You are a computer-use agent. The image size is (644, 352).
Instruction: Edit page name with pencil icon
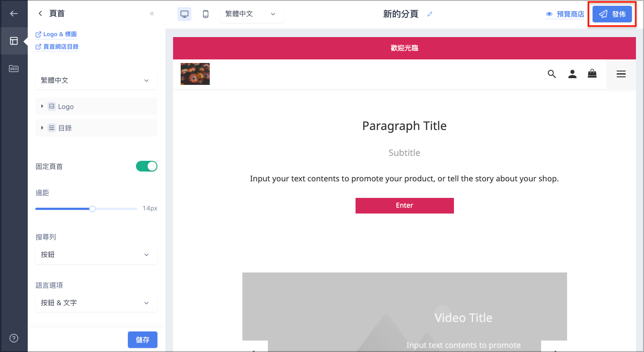pyautogui.click(x=430, y=14)
